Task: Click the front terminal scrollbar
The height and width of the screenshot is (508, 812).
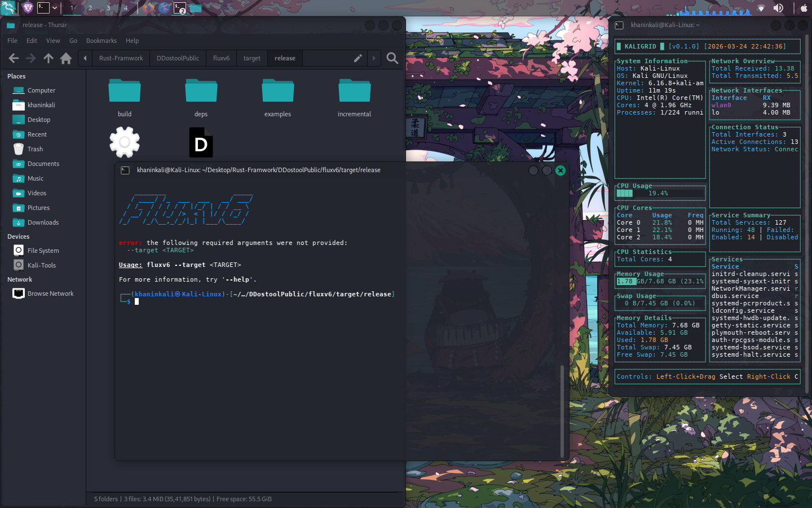Action: [x=562, y=410]
